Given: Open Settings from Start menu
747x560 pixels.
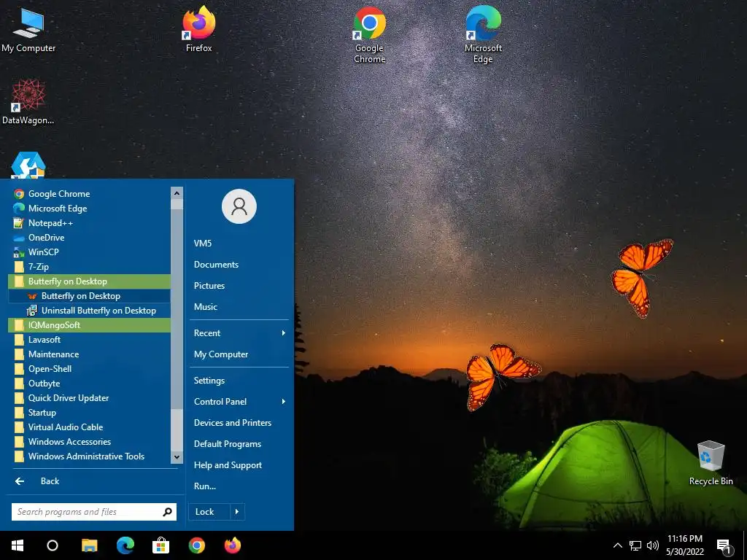Looking at the screenshot, I should [239, 381].
